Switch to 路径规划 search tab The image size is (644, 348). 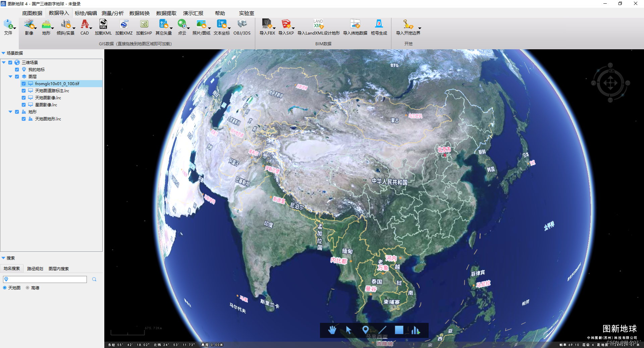click(x=35, y=269)
